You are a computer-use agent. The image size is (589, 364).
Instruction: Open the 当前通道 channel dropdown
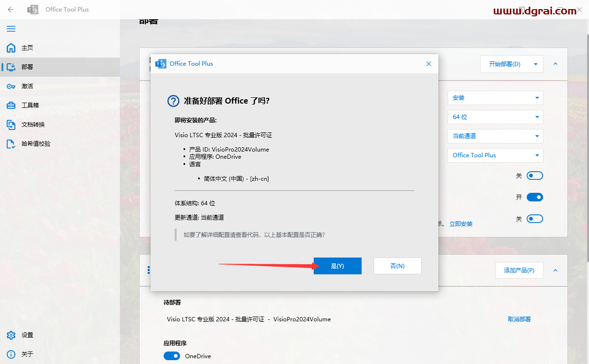click(495, 136)
